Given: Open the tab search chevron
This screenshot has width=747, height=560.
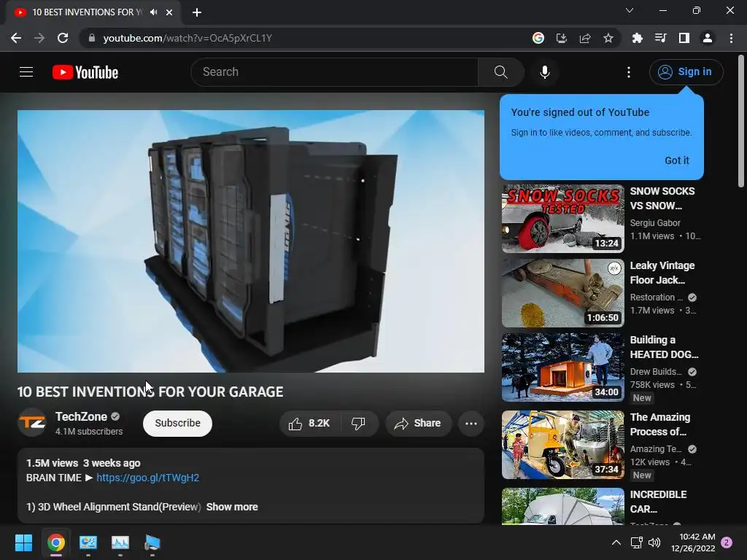Looking at the screenshot, I should point(630,10).
